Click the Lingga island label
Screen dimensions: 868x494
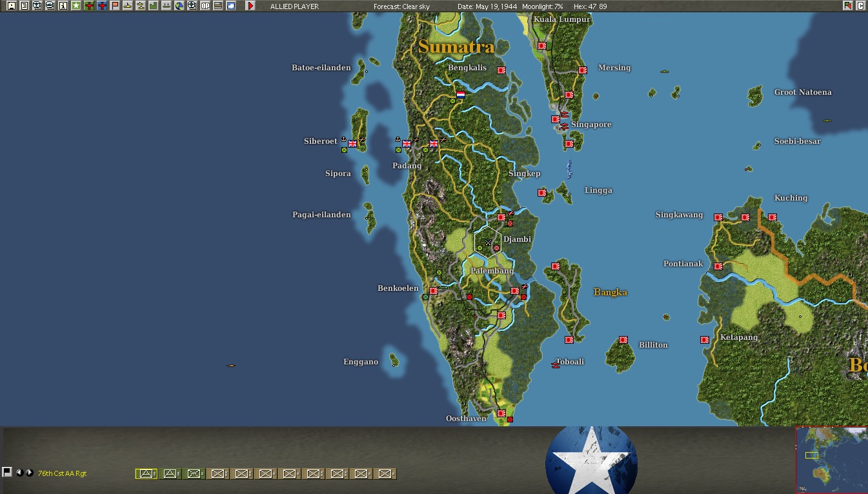(x=598, y=190)
